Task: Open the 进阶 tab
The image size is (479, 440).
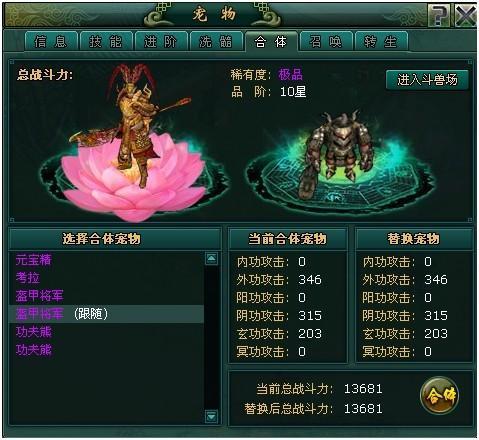Action: pyautogui.click(x=161, y=42)
